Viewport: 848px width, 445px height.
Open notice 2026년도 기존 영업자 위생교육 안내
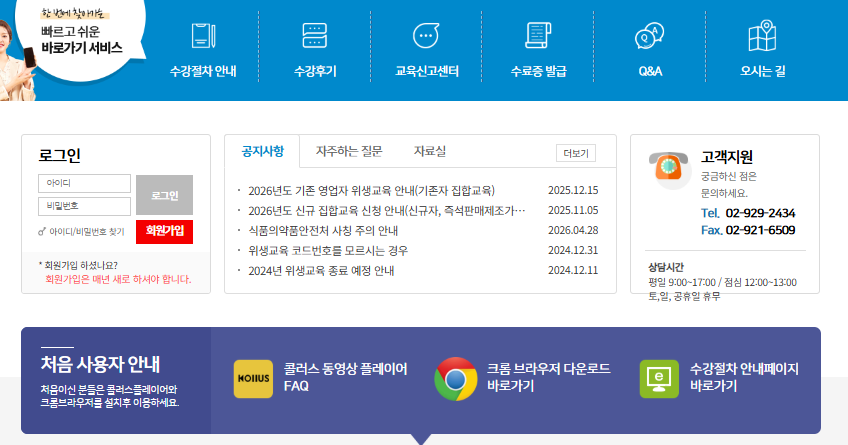pos(372,190)
